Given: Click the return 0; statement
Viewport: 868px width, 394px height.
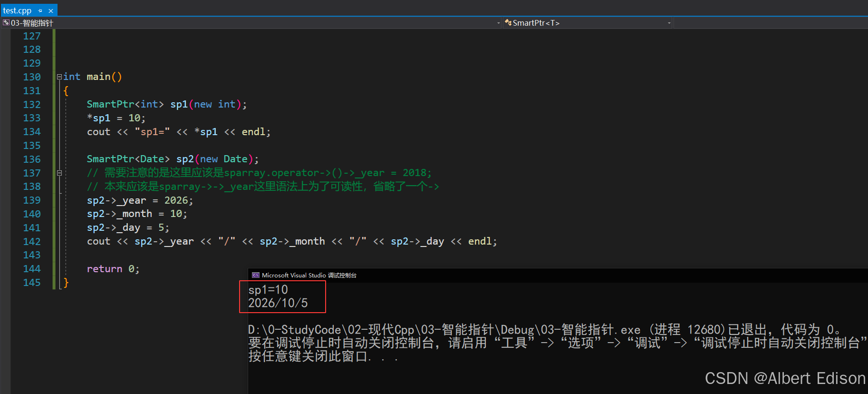Looking at the screenshot, I should (114, 269).
